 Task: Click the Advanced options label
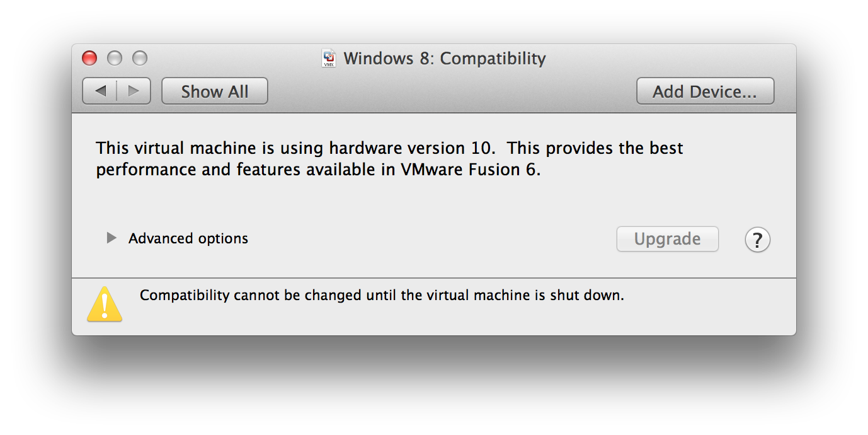188,239
